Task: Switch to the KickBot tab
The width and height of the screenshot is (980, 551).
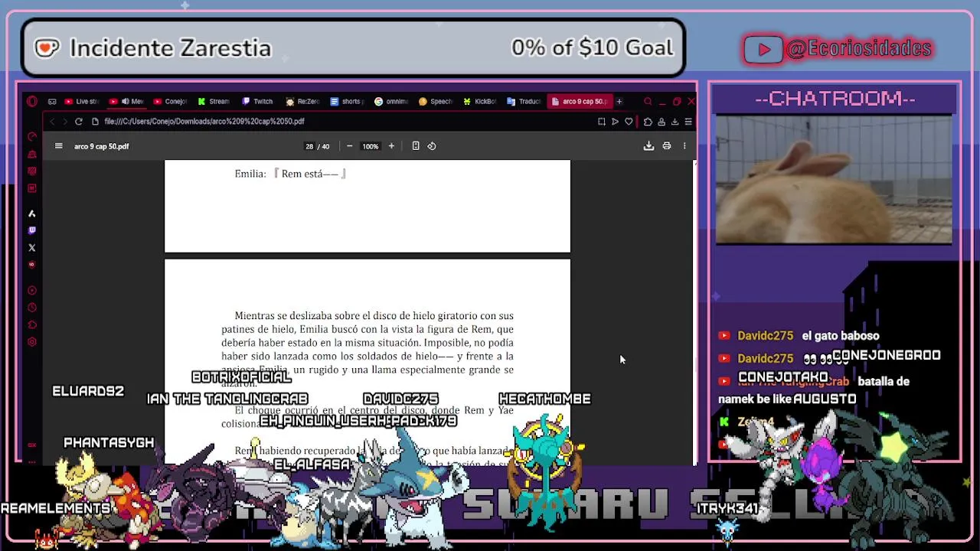Action: pyautogui.click(x=479, y=101)
